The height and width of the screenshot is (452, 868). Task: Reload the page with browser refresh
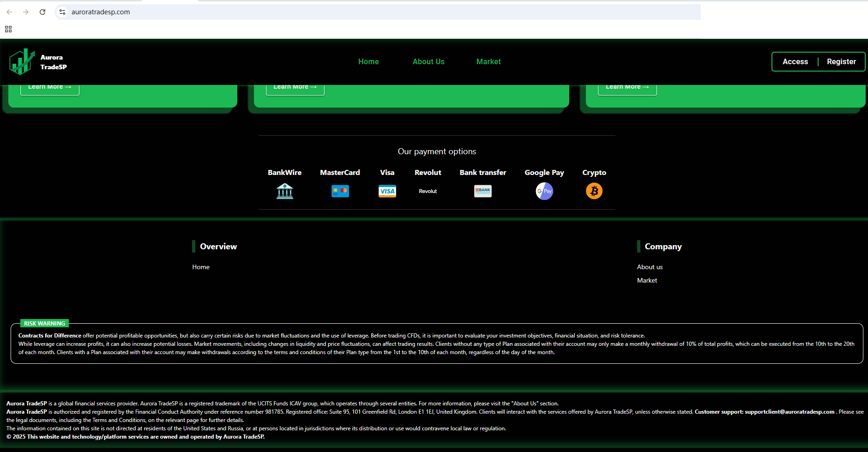[x=42, y=12]
